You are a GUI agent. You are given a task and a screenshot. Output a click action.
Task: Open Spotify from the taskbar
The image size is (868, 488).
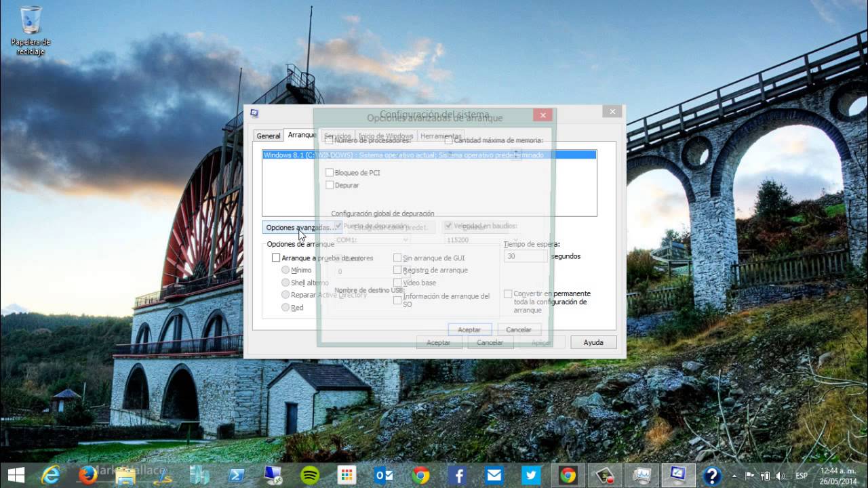310,475
